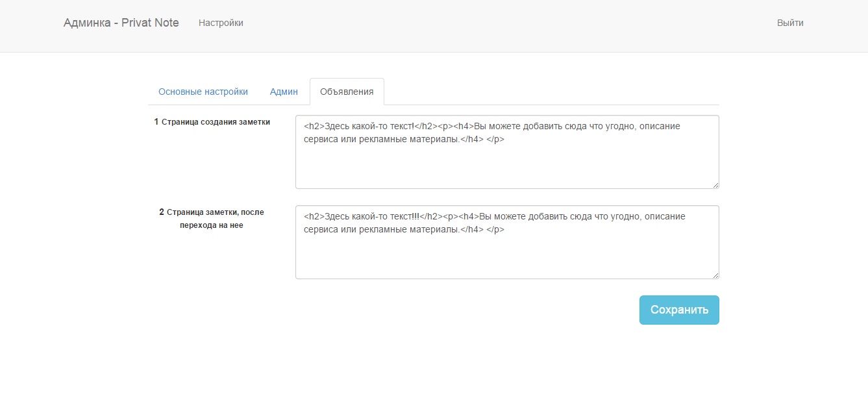The image size is (868, 411).
Task: Select the Объявления tab
Action: (347, 92)
